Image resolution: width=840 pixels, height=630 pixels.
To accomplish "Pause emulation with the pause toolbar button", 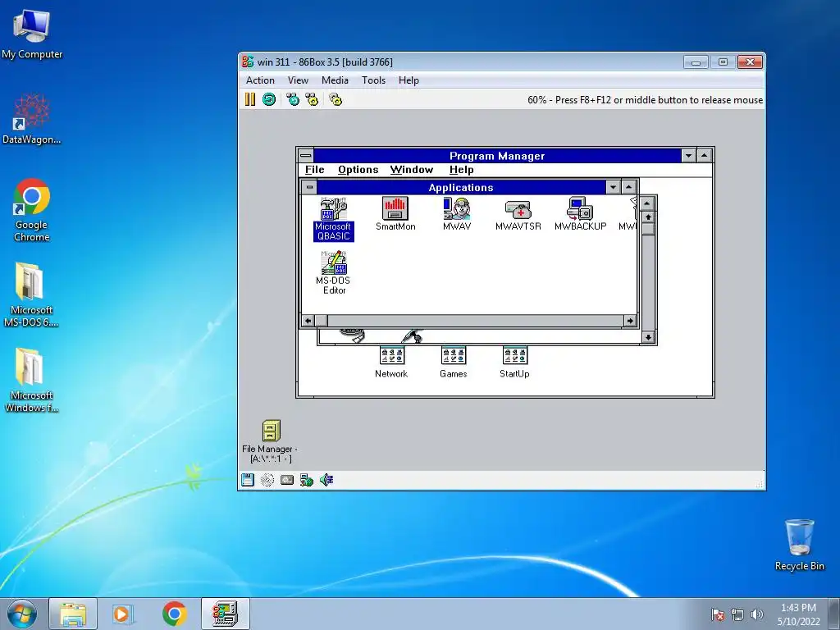I will pyautogui.click(x=249, y=99).
